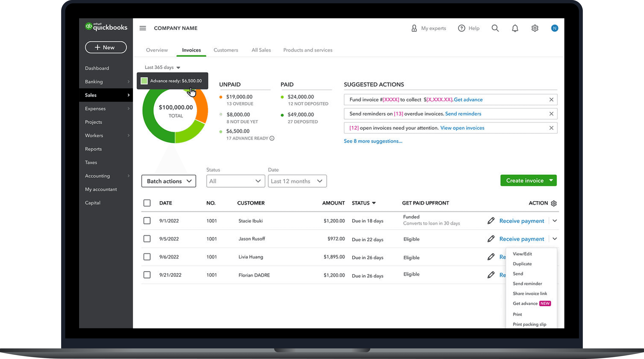
Task: Open notifications bell icon
Action: (x=515, y=28)
